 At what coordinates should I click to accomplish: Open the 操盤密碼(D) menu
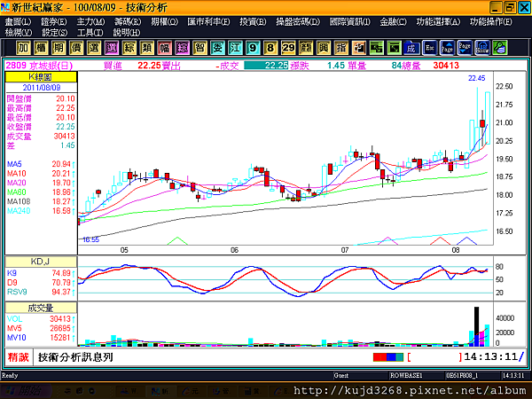coord(298,22)
